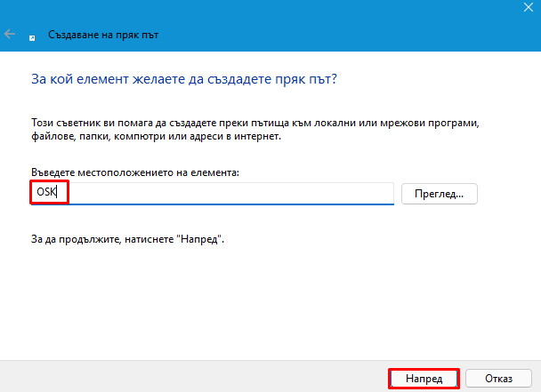Click the label Въведете местоположението на елемента
Screen dimensions: 541x392
pos(135,172)
